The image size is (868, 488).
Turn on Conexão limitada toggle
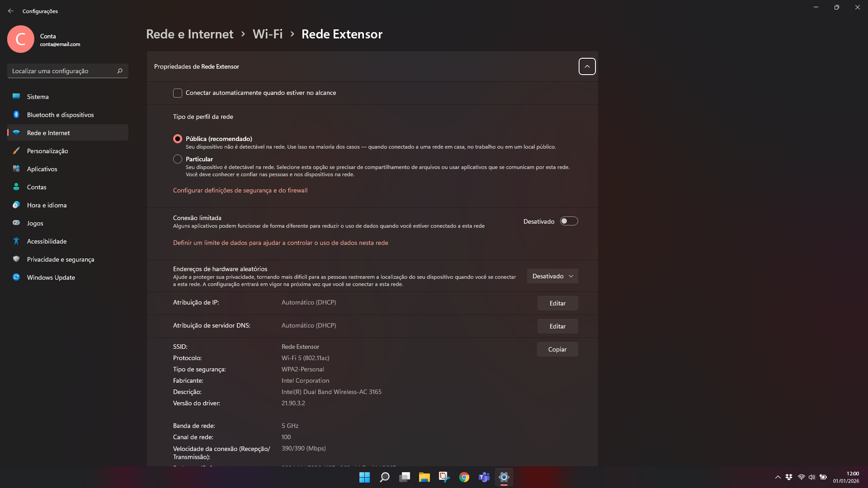click(x=569, y=221)
